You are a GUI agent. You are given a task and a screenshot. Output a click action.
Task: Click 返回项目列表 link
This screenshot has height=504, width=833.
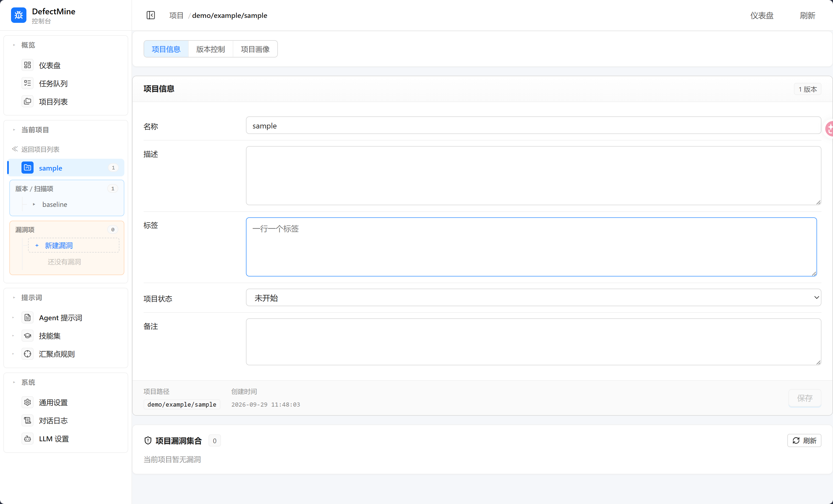(x=35, y=149)
